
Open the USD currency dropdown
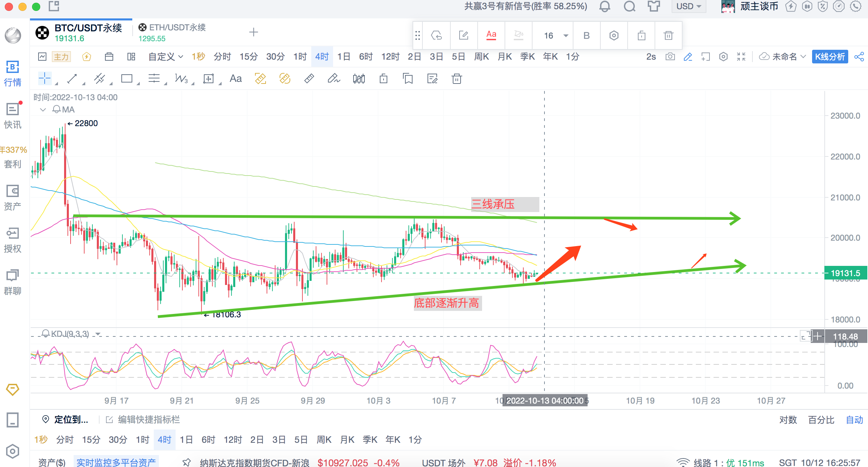click(x=688, y=6)
